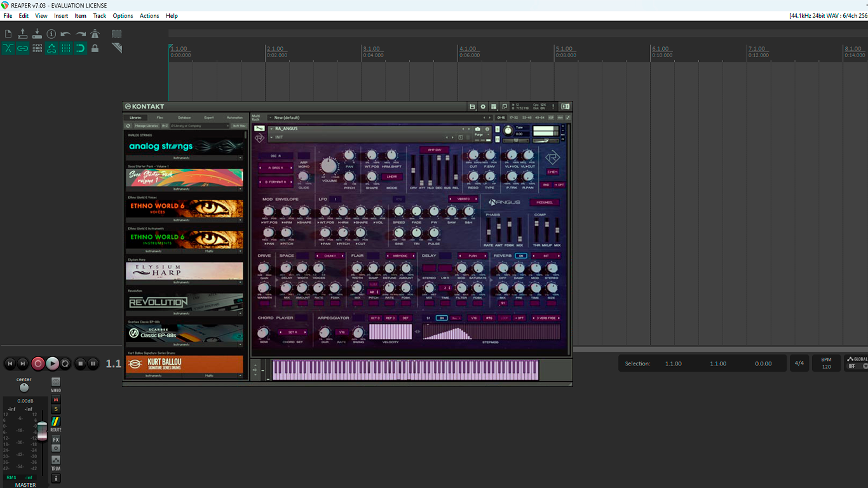Click the Save Project icon with down arrow
This screenshot has height=488, width=868.
tap(37, 34)
